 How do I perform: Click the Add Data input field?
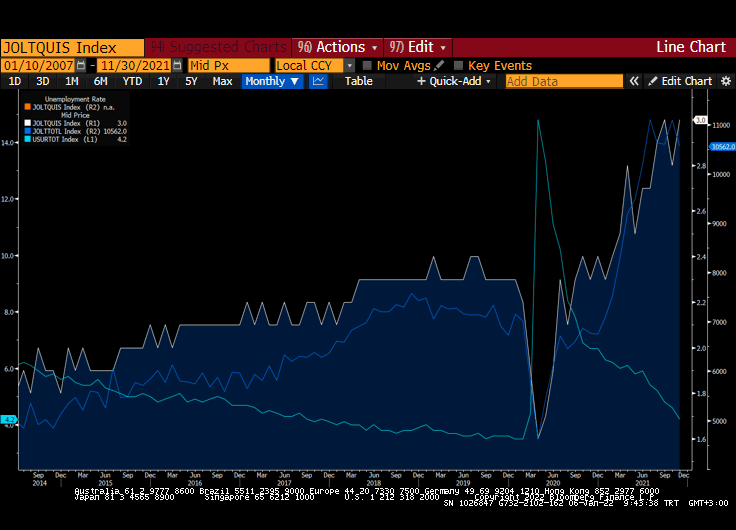[x=564, y=81]
